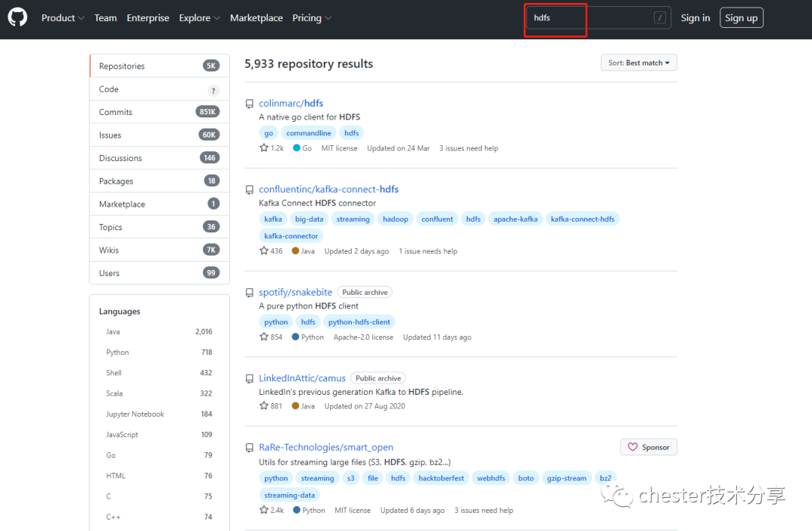Click the star icon showing 436 stars
Screen dimensions: 812x531
click(x=264, y=250)
